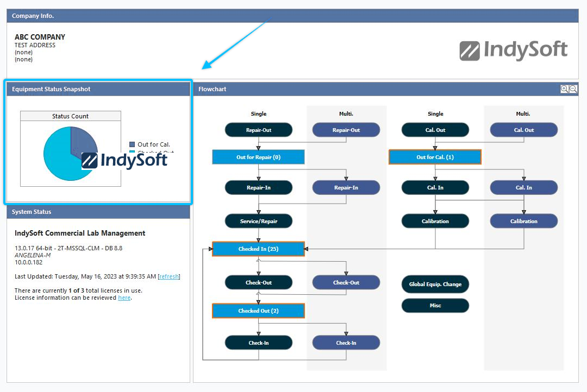This screenshot has height=392, width=587.
Task: Zoom in on the Flowchart panel
Action: point(564,89)
